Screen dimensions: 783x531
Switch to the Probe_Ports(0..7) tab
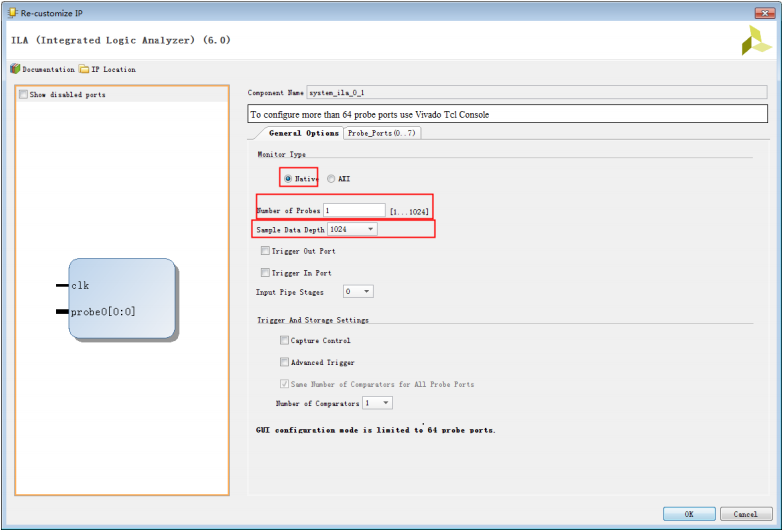point(382,133)
